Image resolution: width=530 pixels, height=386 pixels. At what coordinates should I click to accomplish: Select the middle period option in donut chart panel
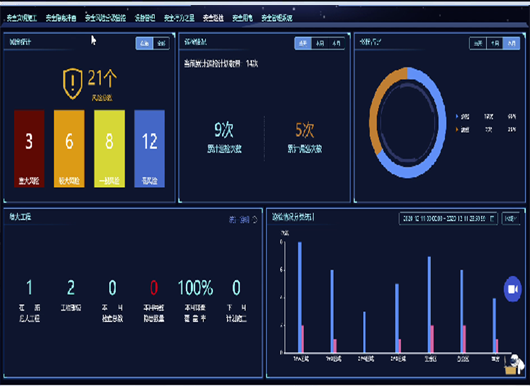coord(495,43)
